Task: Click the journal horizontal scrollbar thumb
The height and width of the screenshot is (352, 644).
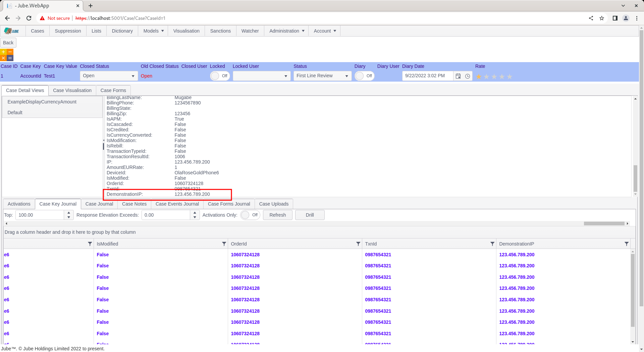Action: point(604,223)
